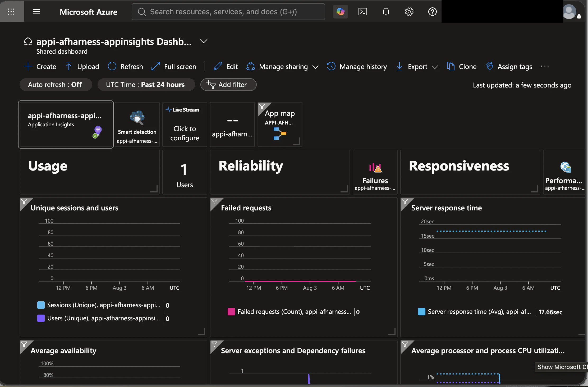Open the App map tile
Image resolution: width=588 pixels, height=387 pixels.
pyautogui.click(x=280, y=125)
